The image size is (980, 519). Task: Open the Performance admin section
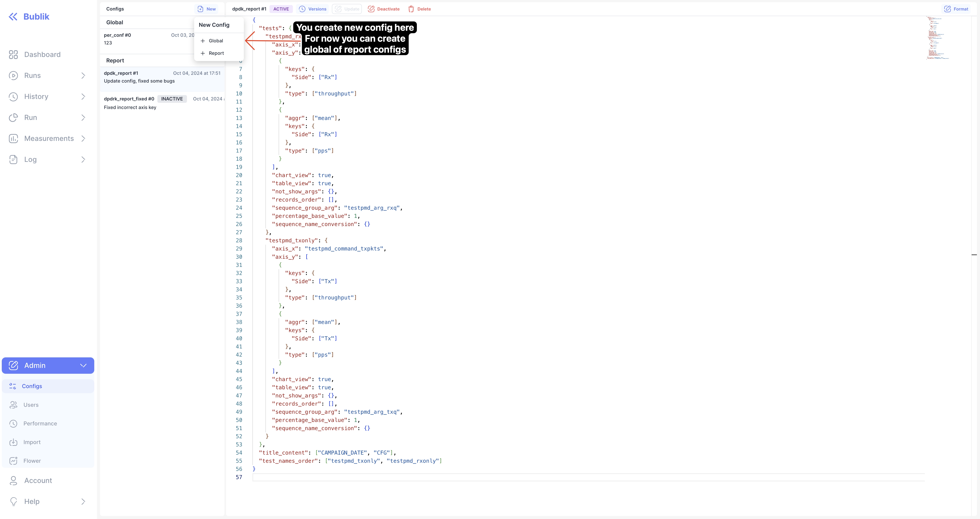click(x=40, y=423)
